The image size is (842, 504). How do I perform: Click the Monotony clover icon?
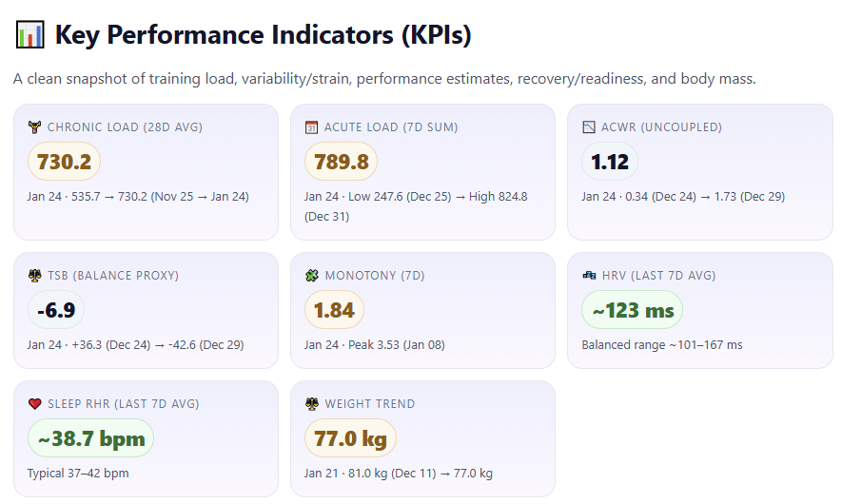click(311, 276)
